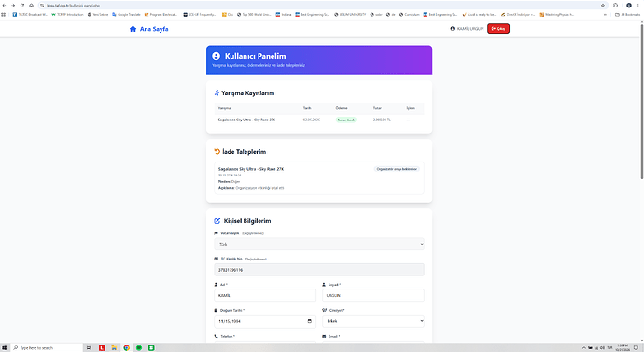Click the flag icon beside Vatandaşlık label
Viewport: 644px width, 352px height.
pyautogui.click(x=216, y=233)
